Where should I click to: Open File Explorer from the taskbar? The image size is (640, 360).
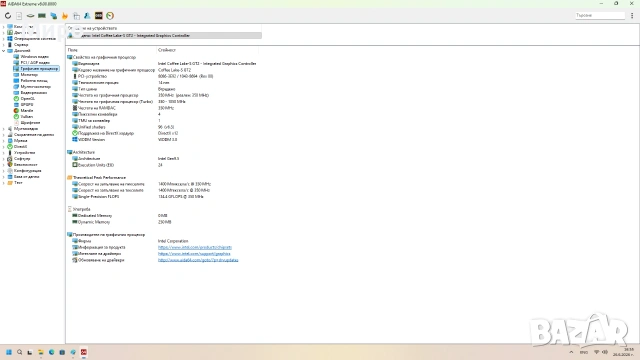tap(41, 352)
